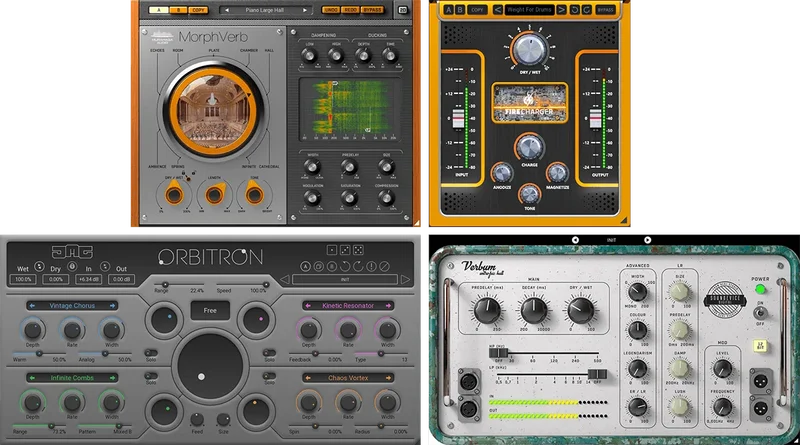The image size is (800, 445).
Task: Click the Soundevice Digital logo badge in Verbum
Action: pyautogui.click(x=724, y=300)
